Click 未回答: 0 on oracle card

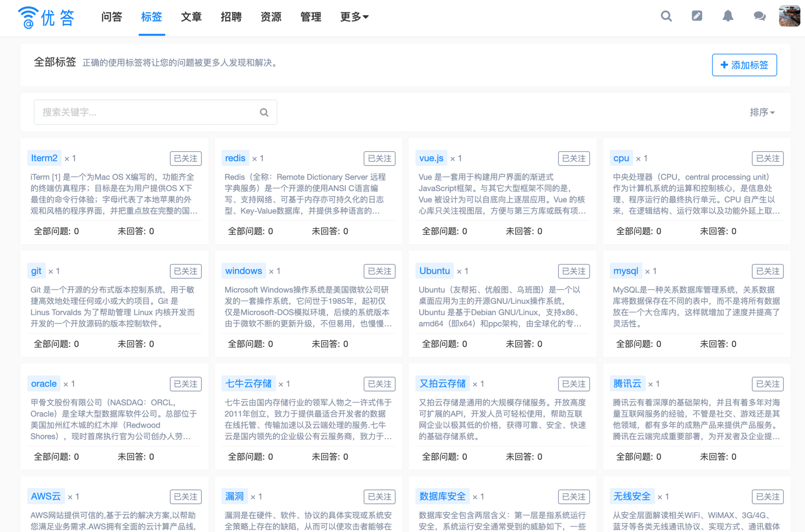pos(135,457)
